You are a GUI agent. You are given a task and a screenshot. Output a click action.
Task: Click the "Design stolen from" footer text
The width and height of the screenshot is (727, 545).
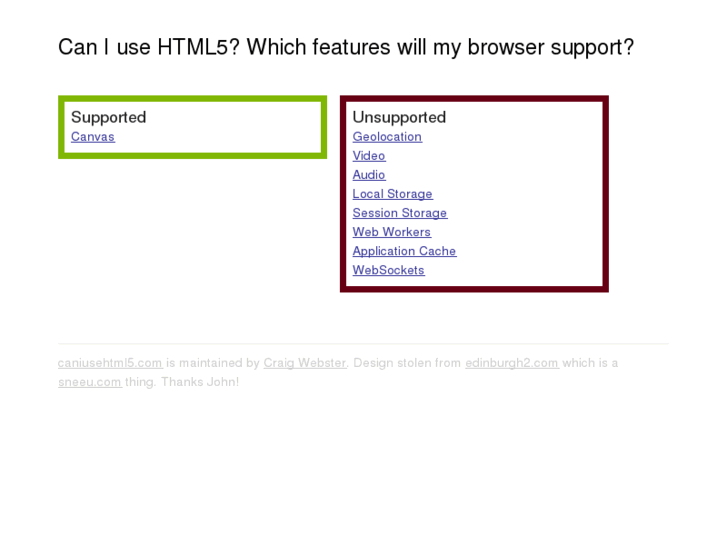pyautogui.click(x=407, y=363)
